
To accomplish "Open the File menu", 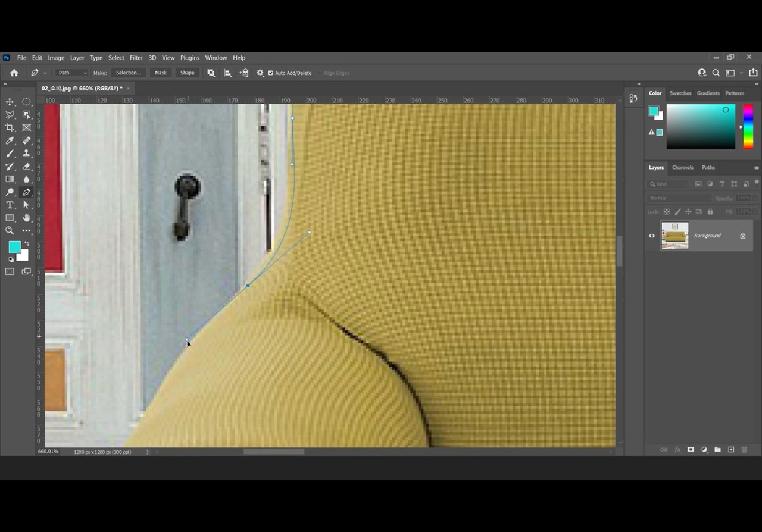I will tap(21, 58).
